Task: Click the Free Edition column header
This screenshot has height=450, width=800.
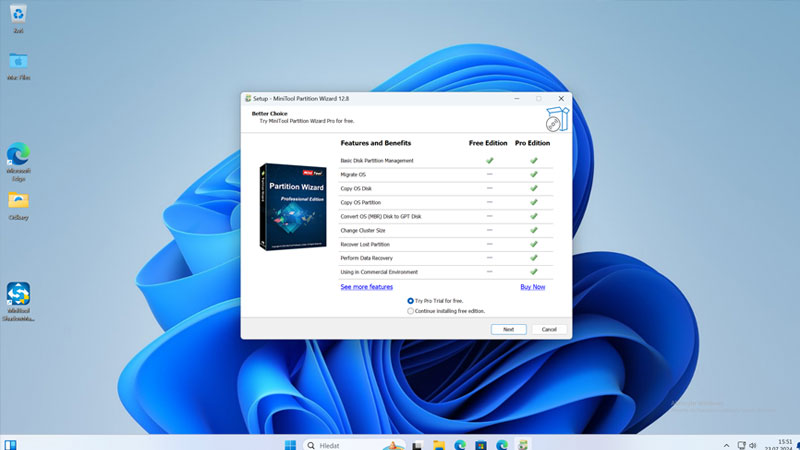Action: (488, 143)
